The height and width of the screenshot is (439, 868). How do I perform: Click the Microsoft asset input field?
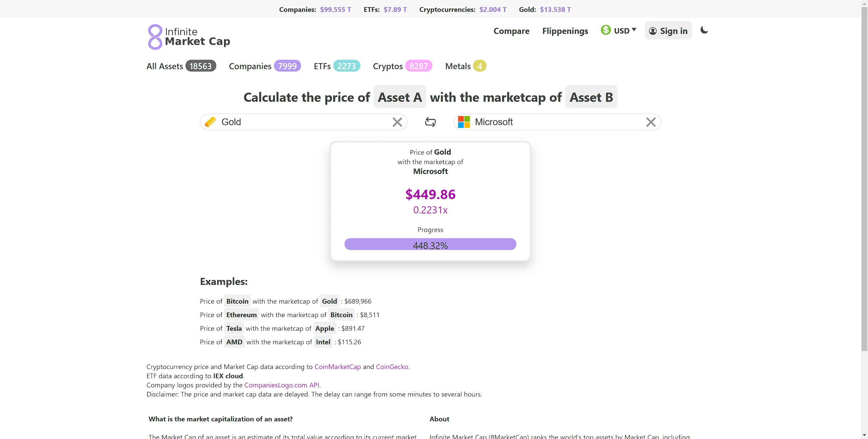pyautogui.click(x=556, y=122)
